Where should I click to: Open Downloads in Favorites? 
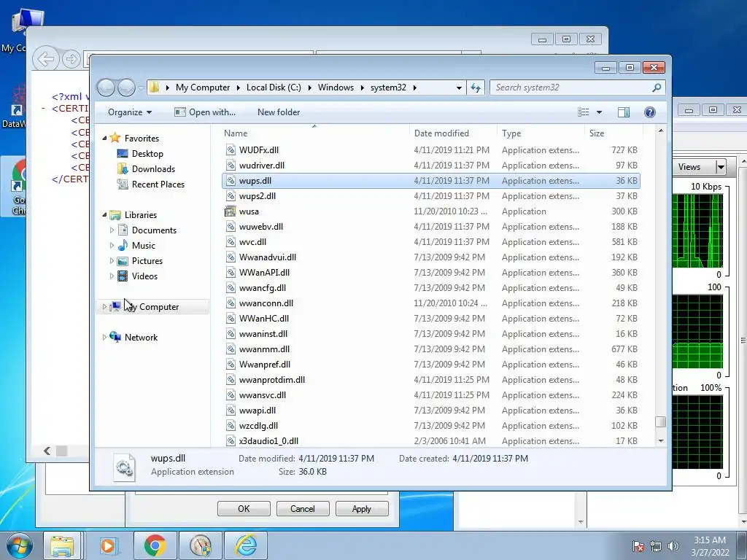coord(153,169)
